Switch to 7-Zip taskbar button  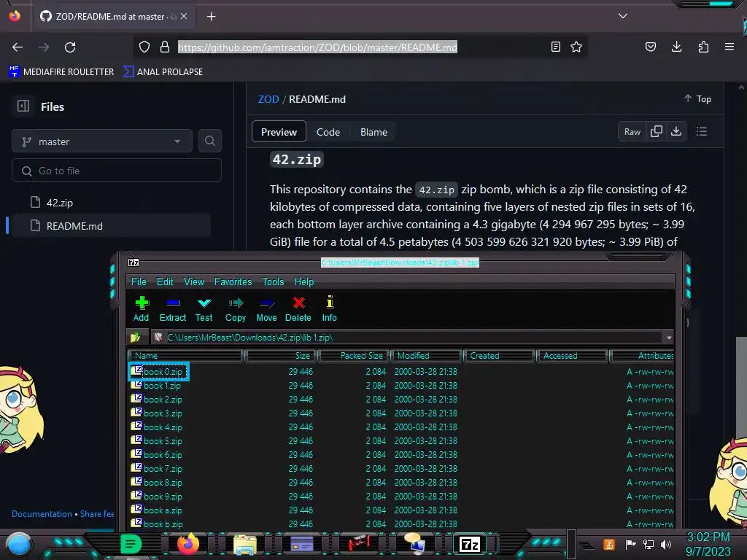pyautogui.click(x=470, y=544)
